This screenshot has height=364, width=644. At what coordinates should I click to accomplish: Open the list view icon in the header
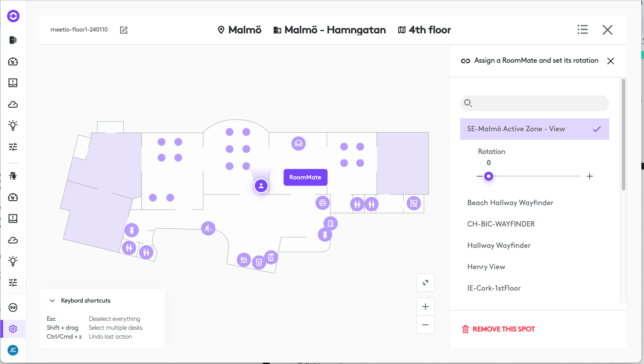click(583, 30)
